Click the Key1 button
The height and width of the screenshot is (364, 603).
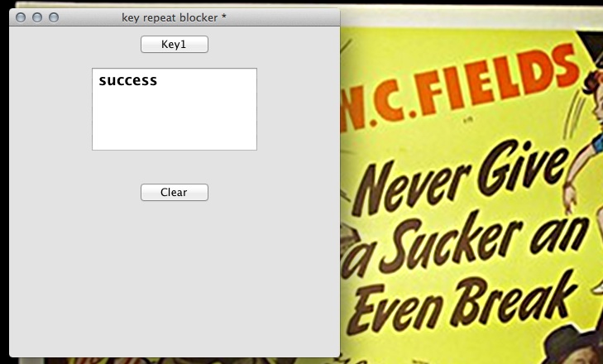coord(175,44)
